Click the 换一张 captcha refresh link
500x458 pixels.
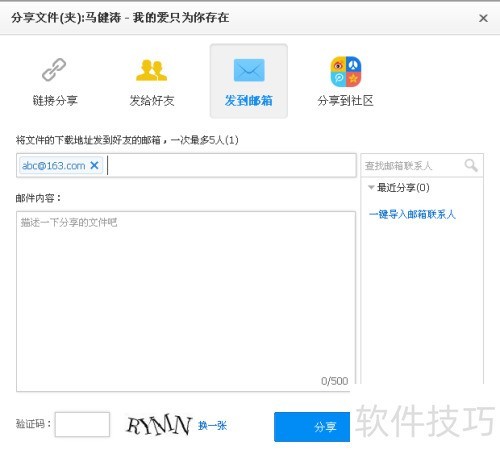[x=212, y=425]
